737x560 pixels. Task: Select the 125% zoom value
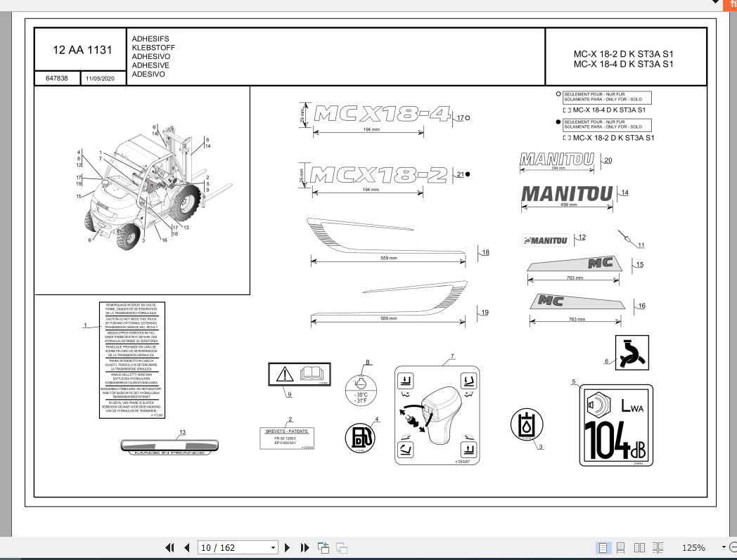point(695,547)
